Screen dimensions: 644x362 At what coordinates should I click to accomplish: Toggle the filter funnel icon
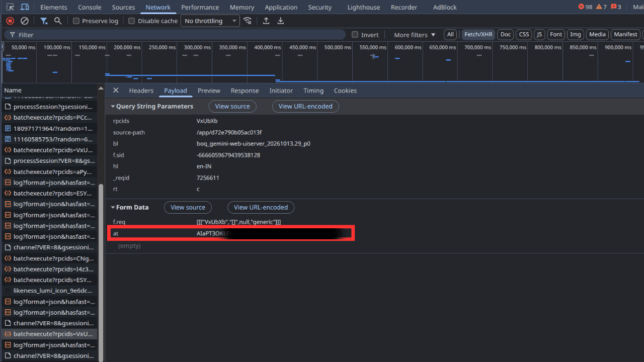point(44,21)
